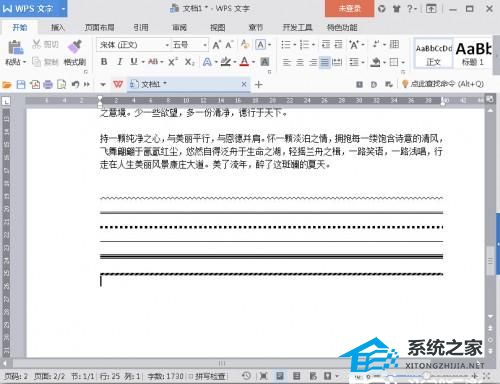Click the open folder icon
The width and height of the screenshot is (500, 384).
[7, 85]
